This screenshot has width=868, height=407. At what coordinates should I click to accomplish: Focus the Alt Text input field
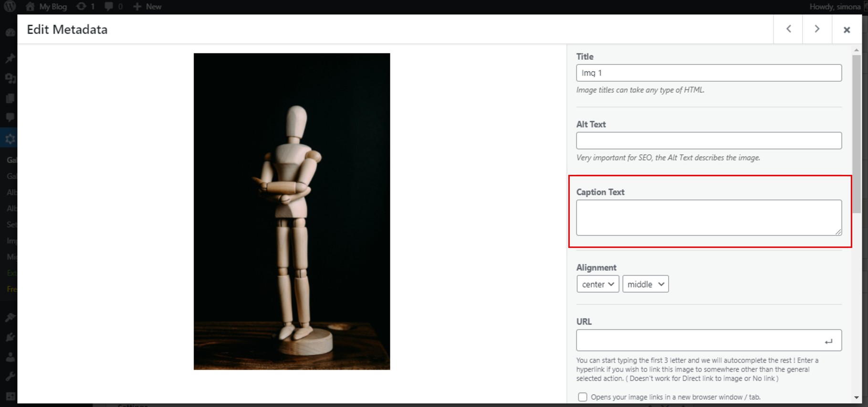click(x=708, y=141)
